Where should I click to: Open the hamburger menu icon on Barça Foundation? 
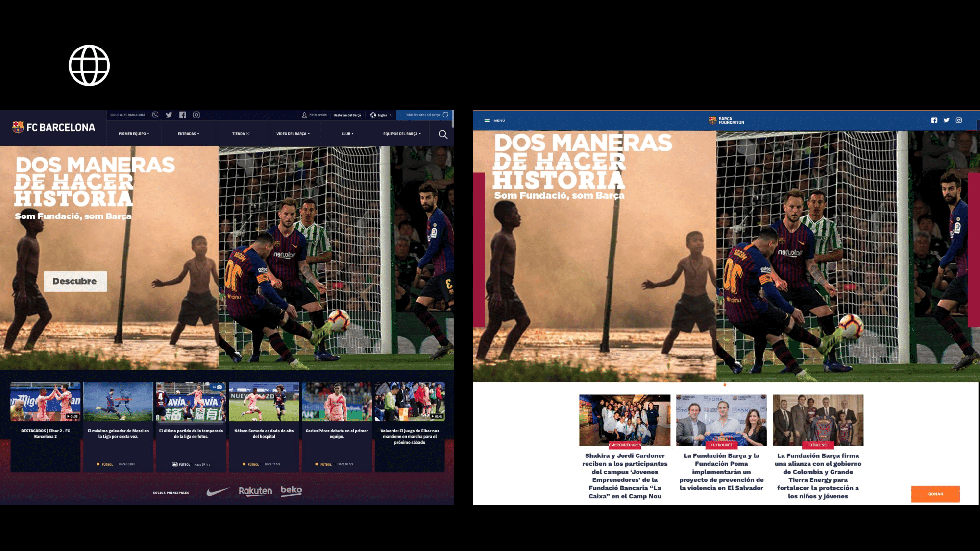pyautogui.click(x=487, y=120)
